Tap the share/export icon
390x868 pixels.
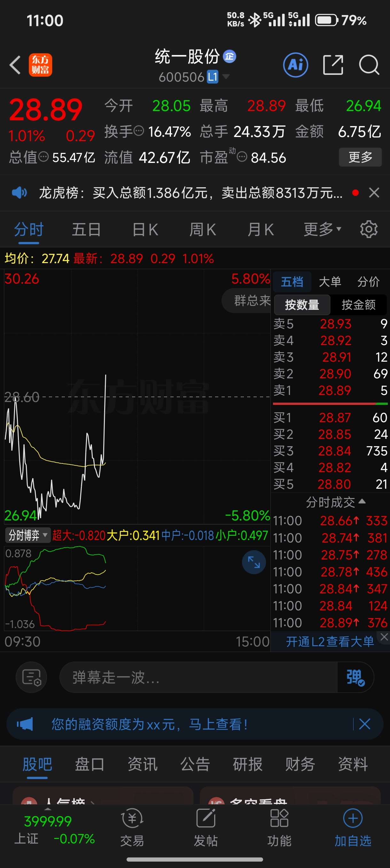point(333,65)
